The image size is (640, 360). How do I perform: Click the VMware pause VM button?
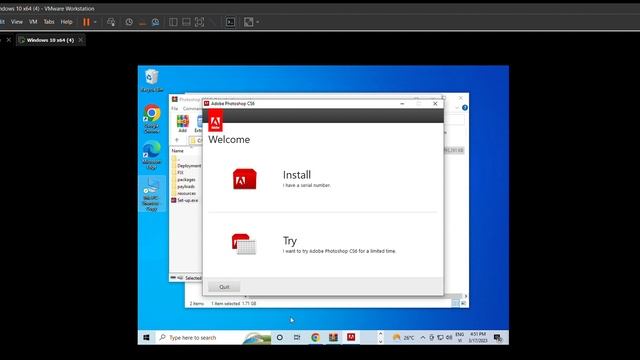coord(86,22)
